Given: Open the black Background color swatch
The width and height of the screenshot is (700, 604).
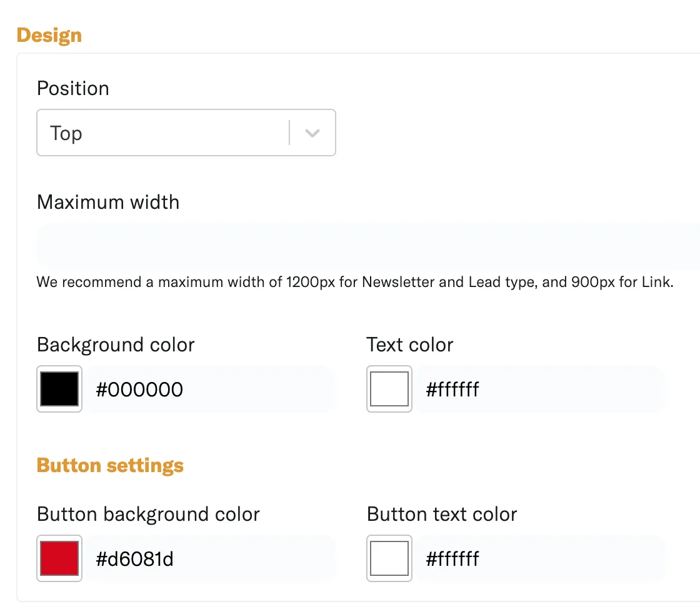Looking at the screenshot, I should click(x=59, y=389).
